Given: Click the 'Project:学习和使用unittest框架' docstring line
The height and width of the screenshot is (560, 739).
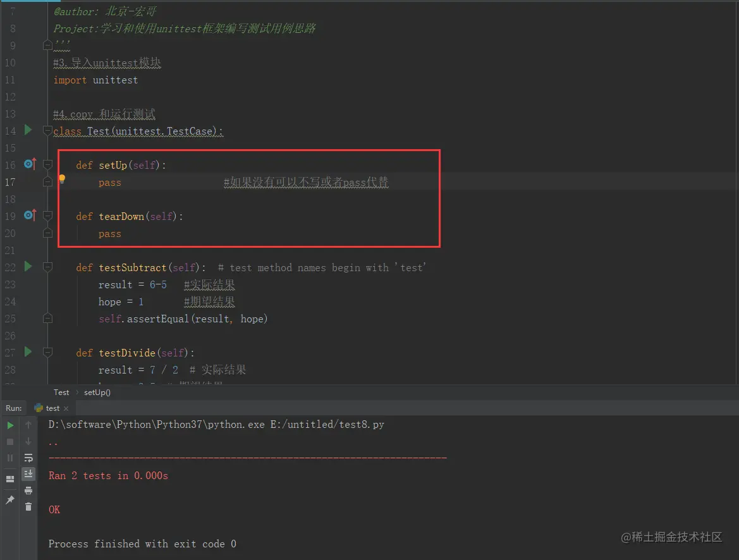Looking at the screenshot, I should coord(185,28).
